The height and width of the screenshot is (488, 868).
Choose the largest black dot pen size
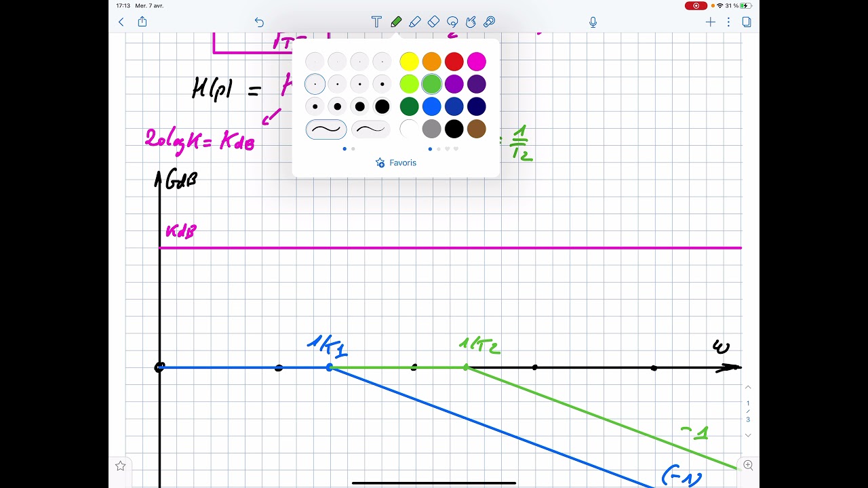(x=382, y=106)
